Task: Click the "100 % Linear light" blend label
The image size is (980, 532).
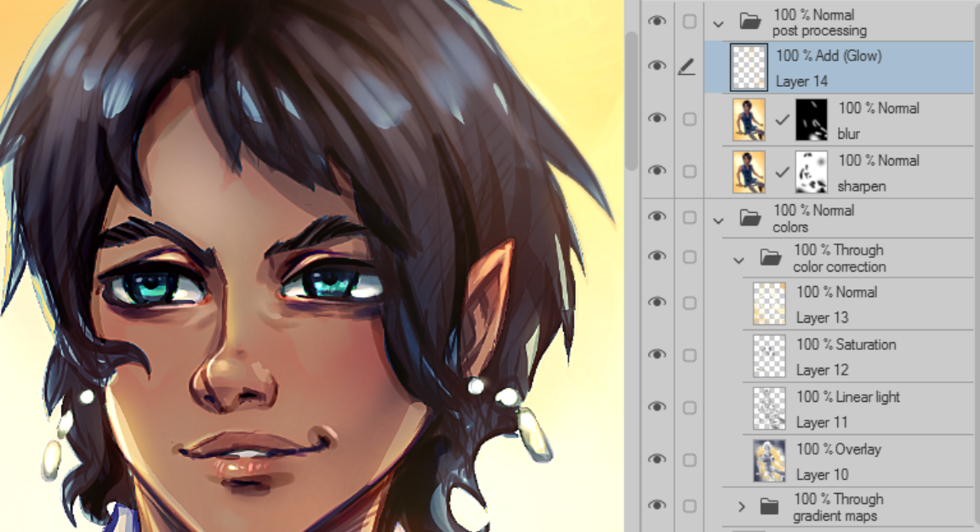Action: pyautogui.click(x=848, y=397)
